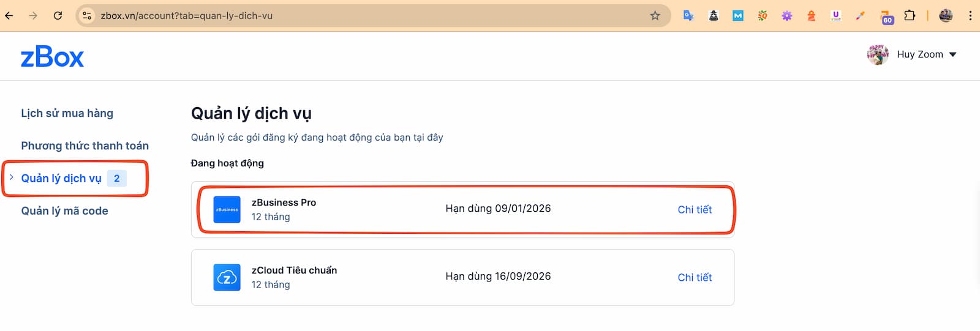
Task: Click the 12 tháng text under zCloud
Action: [x=270, y=285]
